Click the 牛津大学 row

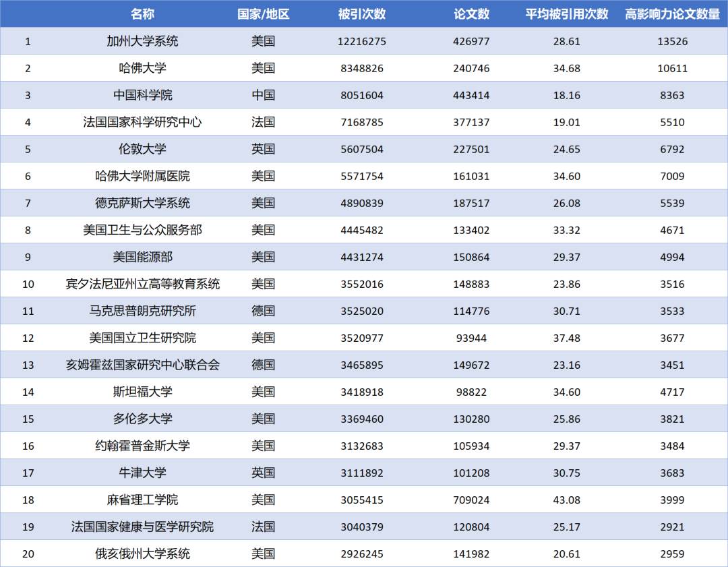click(x=144, y=472)
